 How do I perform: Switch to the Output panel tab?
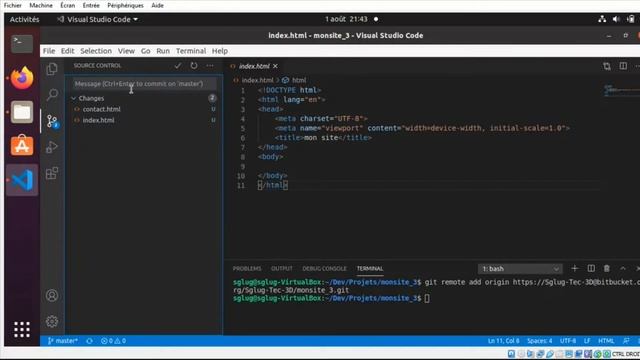tap(282, 269)
